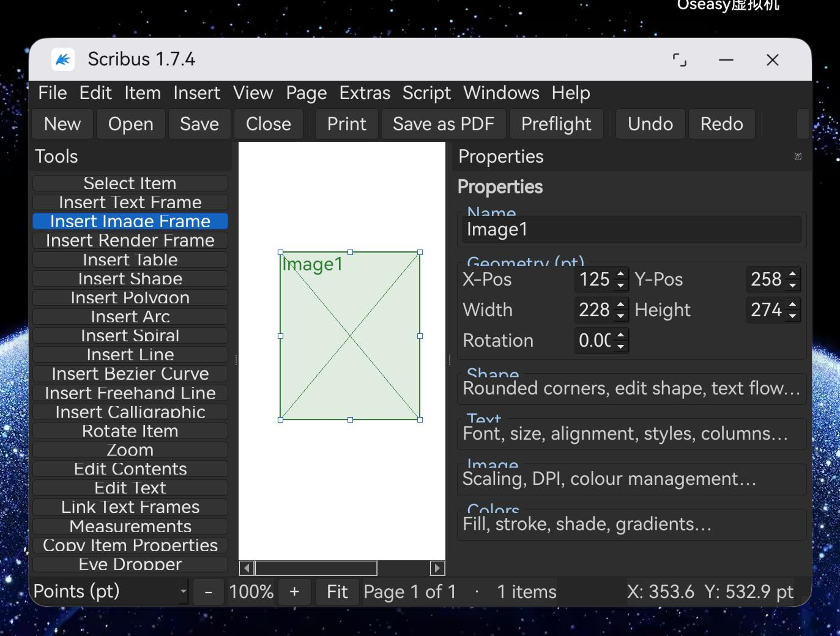
Task: Click the Scribus app logo icon
Action: click(63, 59)
